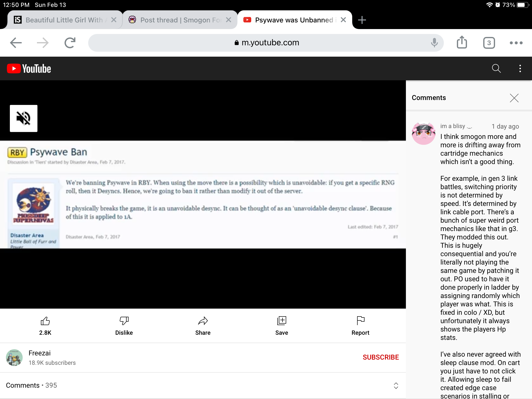This screenshot has height=399, width=532.
Task: Open the YouTube home logo
Action: 29,68
